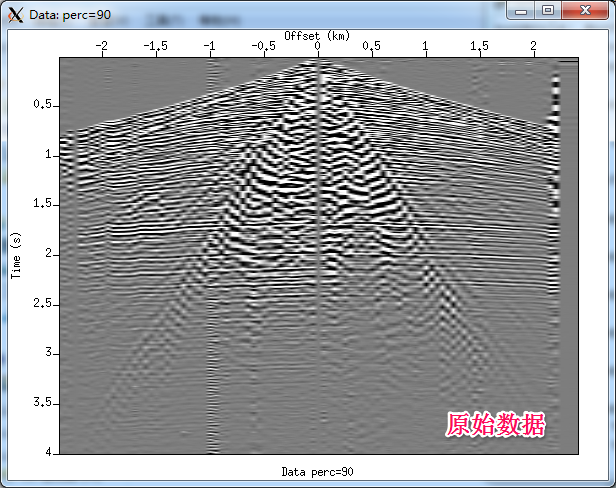This screenshot has width=616, height=488.
Task: Click the positive offset tick label "2"
Action: pos(534,46)
